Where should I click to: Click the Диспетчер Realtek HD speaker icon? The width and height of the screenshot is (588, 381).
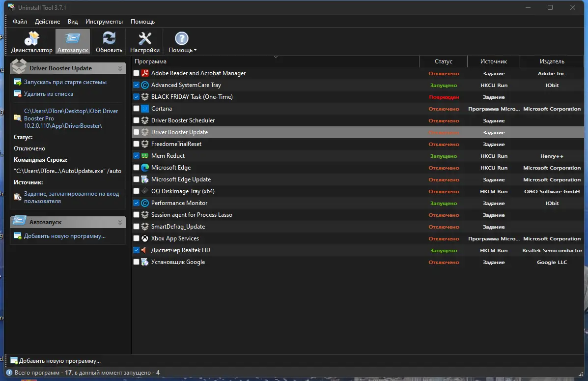coord(145,250)
